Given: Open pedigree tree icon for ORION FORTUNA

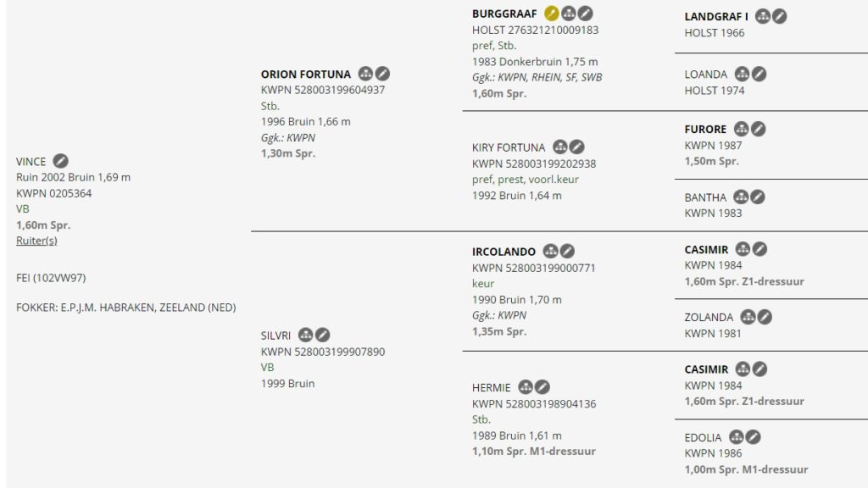Looking at the screenshot, I should [x=365, y=74].
